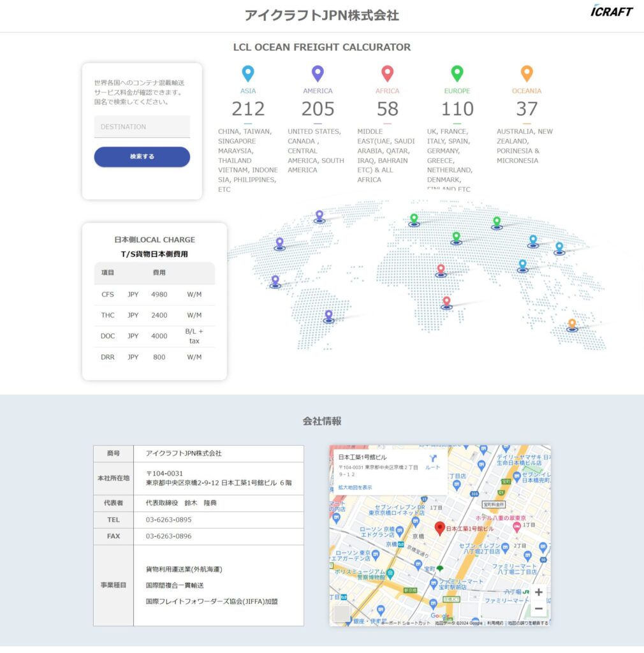Toggle the satellite layer thumbnail on map

342,613
